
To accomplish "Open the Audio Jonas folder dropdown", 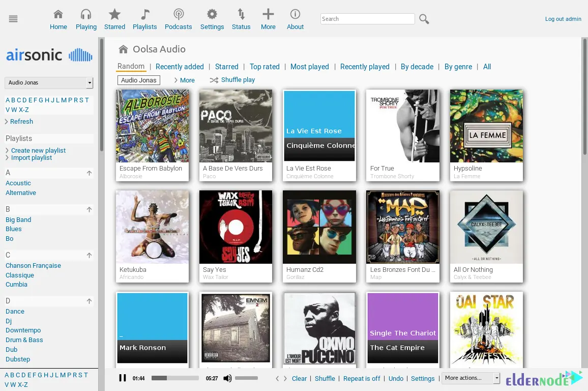I will (x=49, y=82).
